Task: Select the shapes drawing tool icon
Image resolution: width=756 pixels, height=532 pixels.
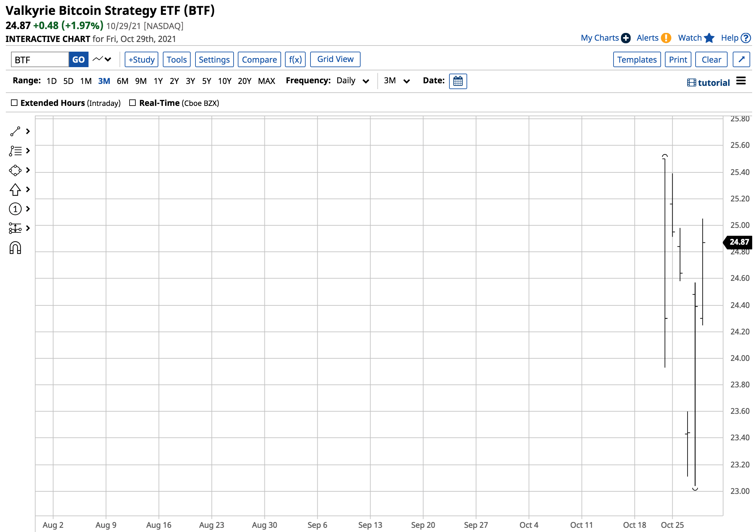Action: tap(15, 170)
